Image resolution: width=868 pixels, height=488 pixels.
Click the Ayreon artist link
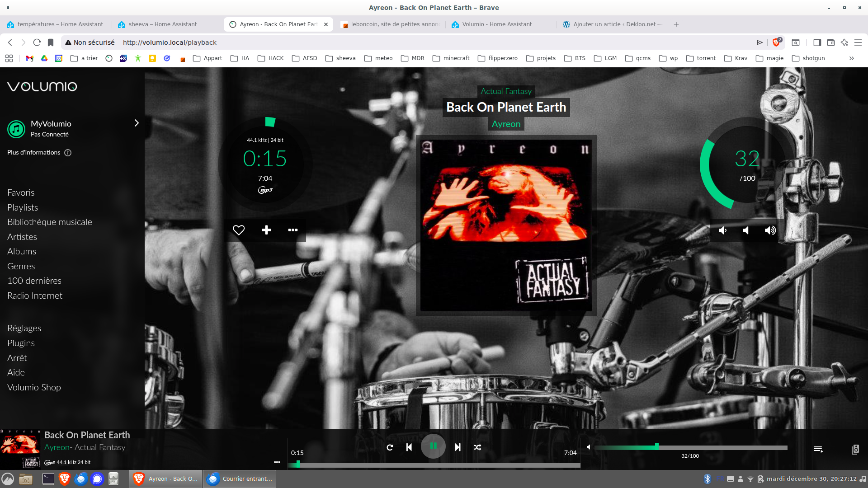(x=506, y=124)
